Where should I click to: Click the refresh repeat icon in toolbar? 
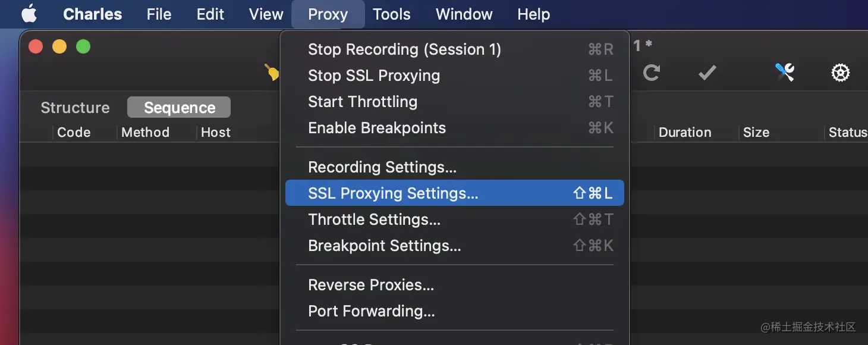pyautogui.click(x=652, y=73)
